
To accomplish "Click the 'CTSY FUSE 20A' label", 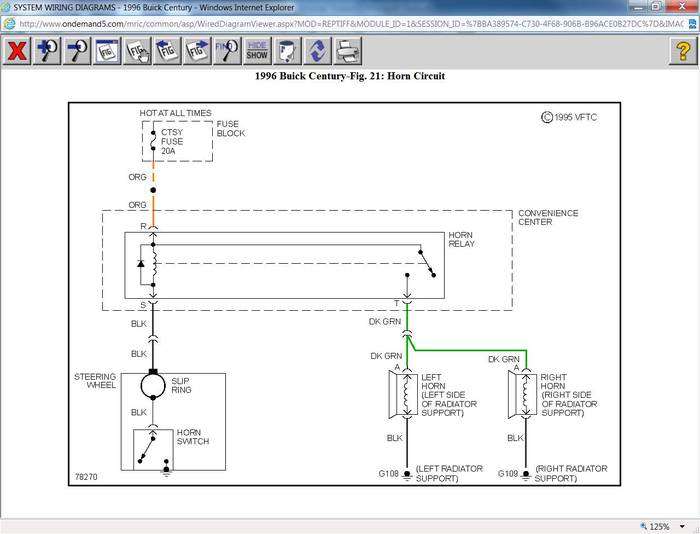I will (172, 142).
